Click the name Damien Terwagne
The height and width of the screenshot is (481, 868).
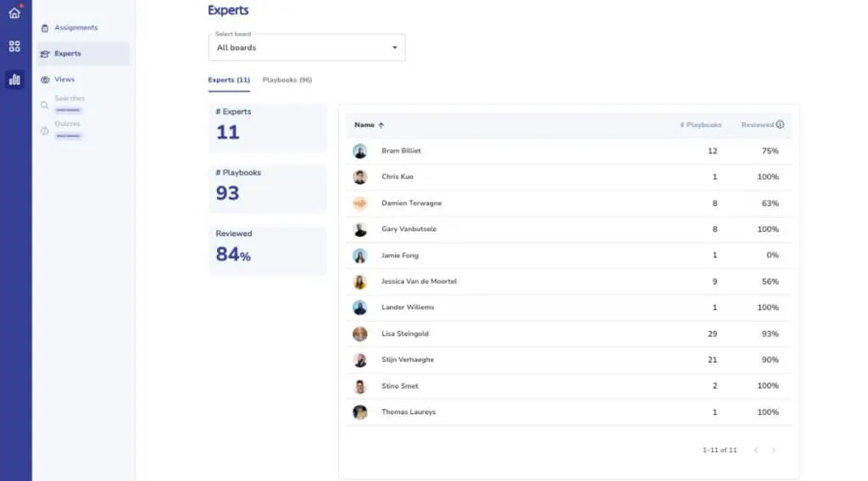click(x=411, y=203)
